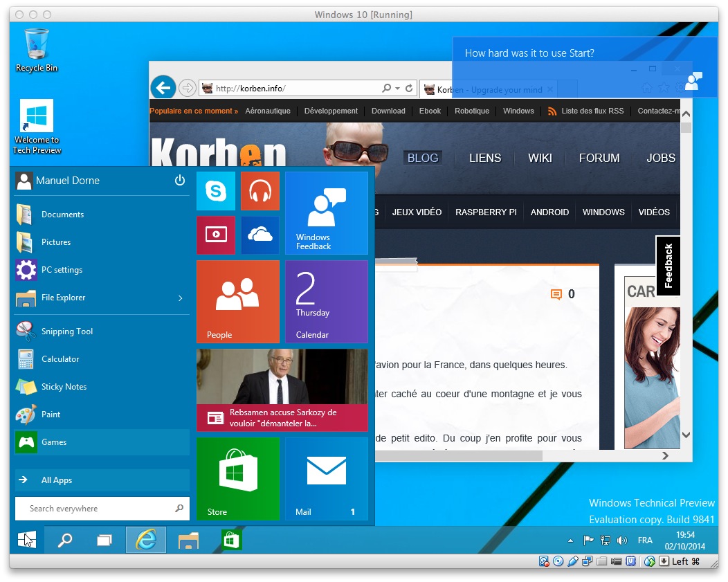Open the address bar dropdown arrow
728x582 pixels.
(398, 88)
